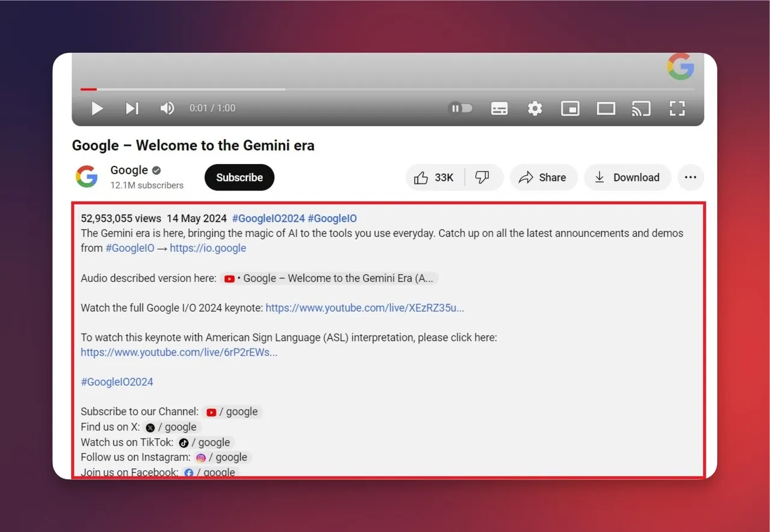770x532 pixels.
Task: Enable theater mode
Action: [x=606, y=108]
